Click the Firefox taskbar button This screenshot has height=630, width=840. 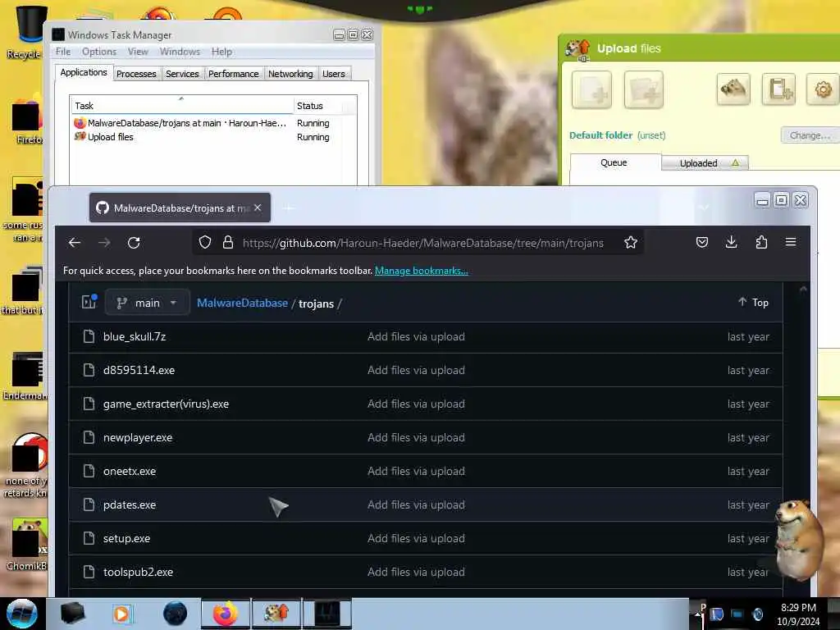(x=226, y=614)
